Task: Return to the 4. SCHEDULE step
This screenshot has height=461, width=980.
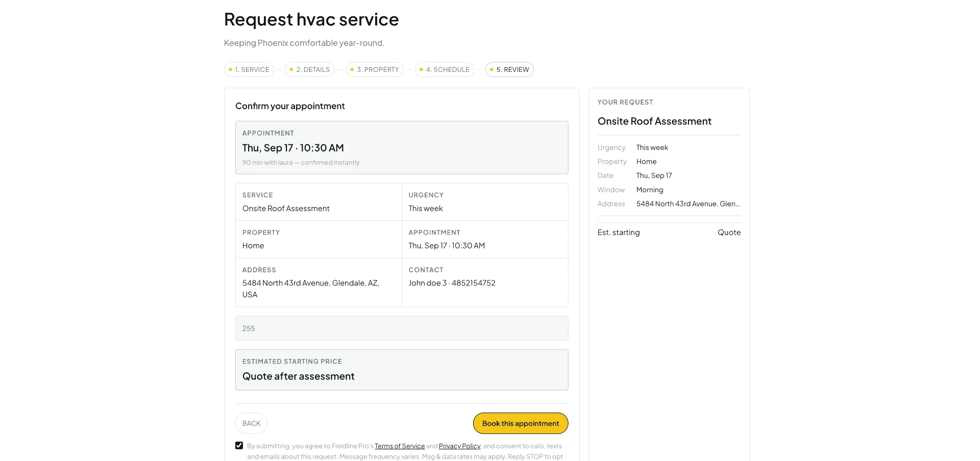Action: point(445,69)
